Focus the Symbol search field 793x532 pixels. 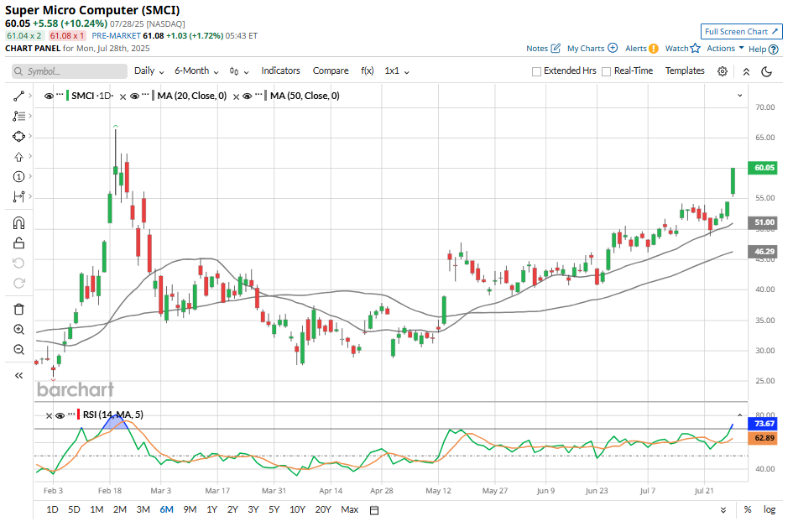(70, 71)
